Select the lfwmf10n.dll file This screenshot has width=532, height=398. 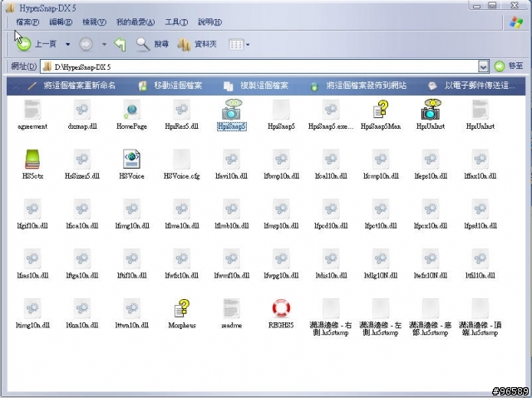coord(231,263)
